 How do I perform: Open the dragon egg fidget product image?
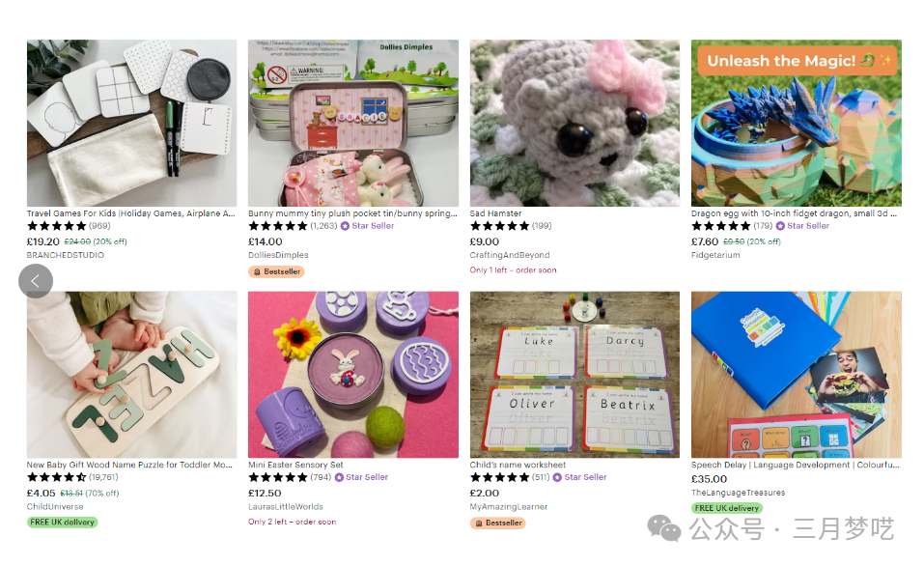(797, 124)
